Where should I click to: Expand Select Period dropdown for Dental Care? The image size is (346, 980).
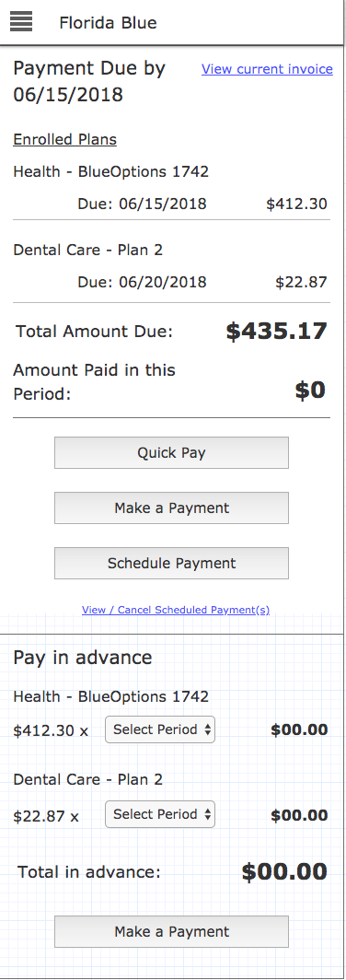point(160,814)
